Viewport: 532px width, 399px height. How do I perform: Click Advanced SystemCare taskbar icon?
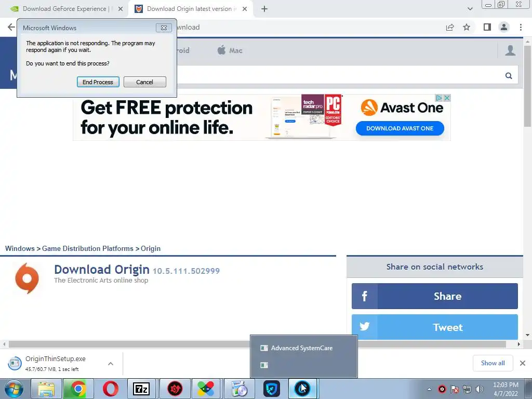pos(302,389)
